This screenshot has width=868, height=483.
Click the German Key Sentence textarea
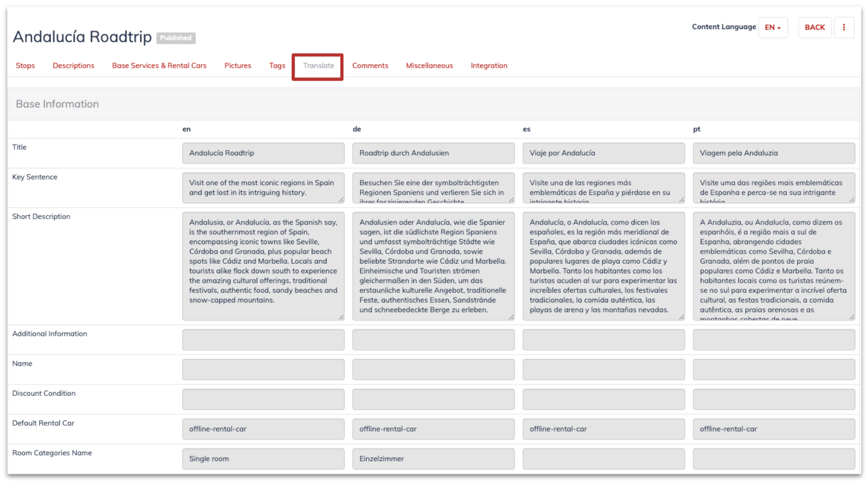pos(433,188)
